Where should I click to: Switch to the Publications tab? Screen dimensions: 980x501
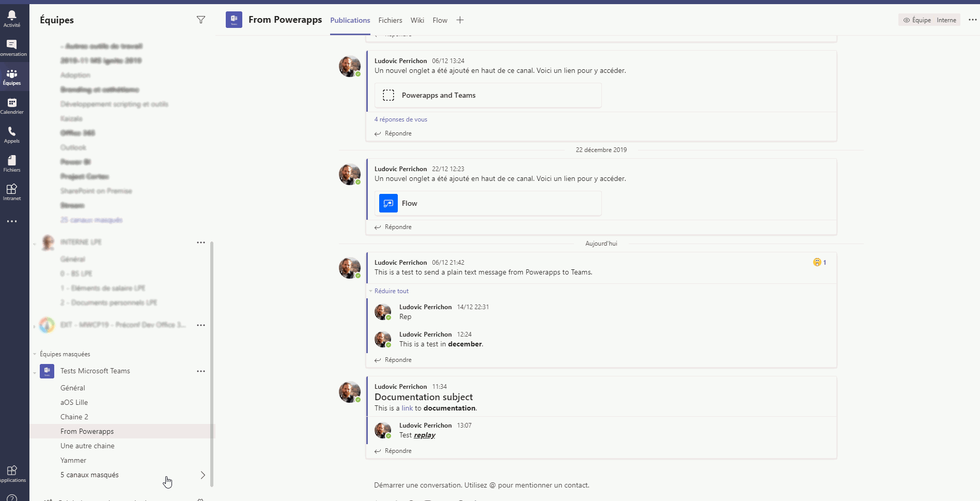click(350, 20)
